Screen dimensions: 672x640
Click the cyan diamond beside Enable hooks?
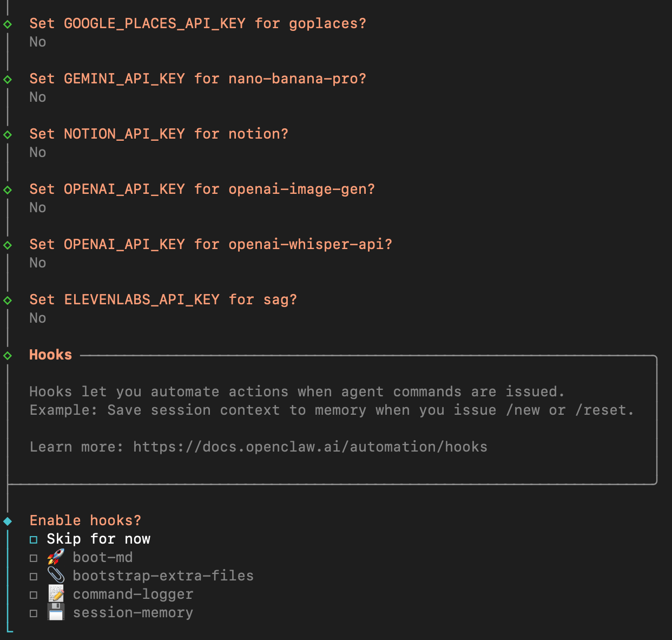tap(8, 521)
